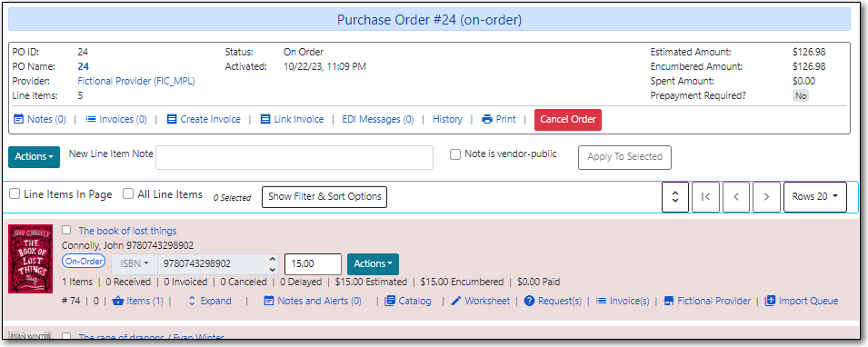868x347 pixels.
Task: Click Link Invoice link
Action: (x=299, y=119)
